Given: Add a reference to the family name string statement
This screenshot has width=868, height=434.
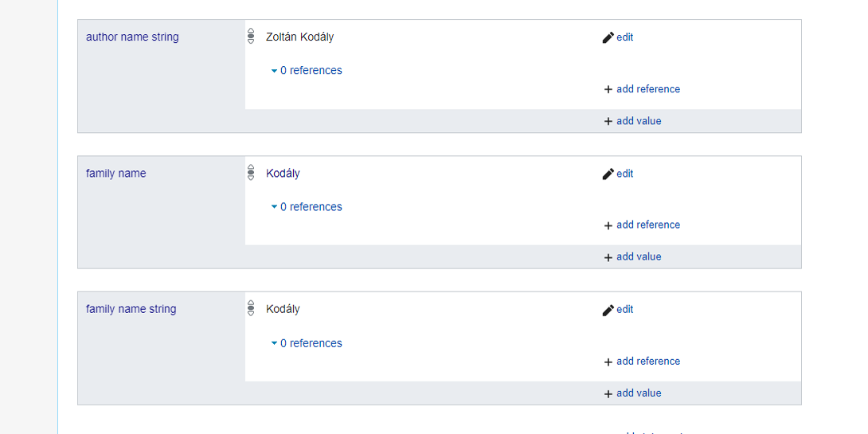Looking at the screenshot, I should point(647,362).
